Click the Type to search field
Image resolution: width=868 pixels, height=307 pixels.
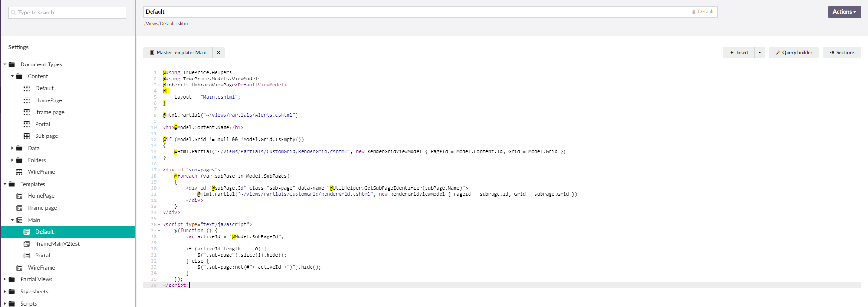coord(67,13)
